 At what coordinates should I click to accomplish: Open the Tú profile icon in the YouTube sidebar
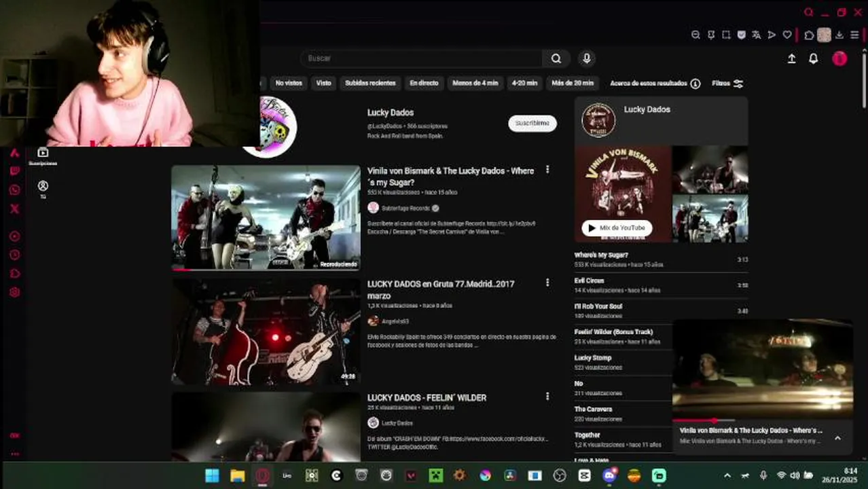tap(43, 189)
